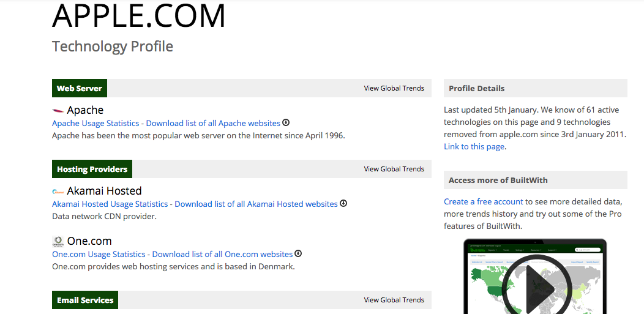The width and height of the screenshot is (644, 314).
Task: Open Akamai Hosted Usage Statistics link
Action: (110, 204)
